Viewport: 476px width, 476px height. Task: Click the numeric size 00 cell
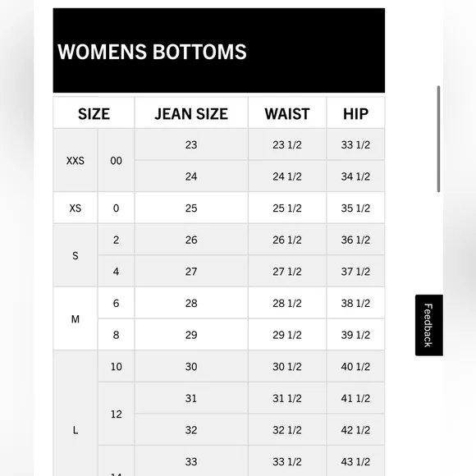116,160
